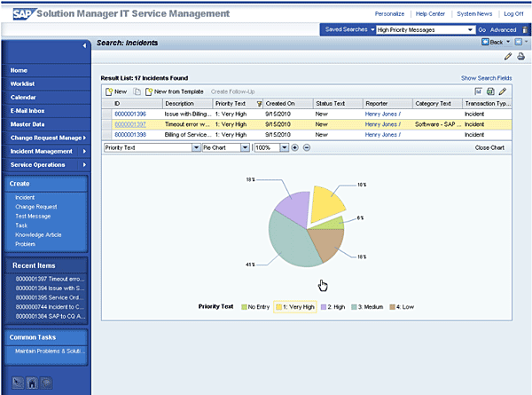Screen dimensions: 532x395
Task: Open the Pie Chart type dropdown
Action: (245, 147)
